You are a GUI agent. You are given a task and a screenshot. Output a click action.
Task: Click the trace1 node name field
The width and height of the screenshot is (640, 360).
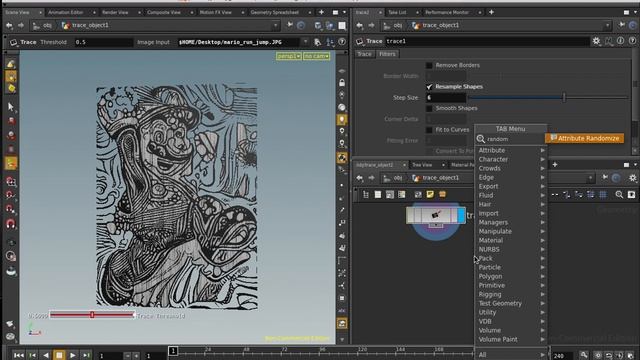487,41
